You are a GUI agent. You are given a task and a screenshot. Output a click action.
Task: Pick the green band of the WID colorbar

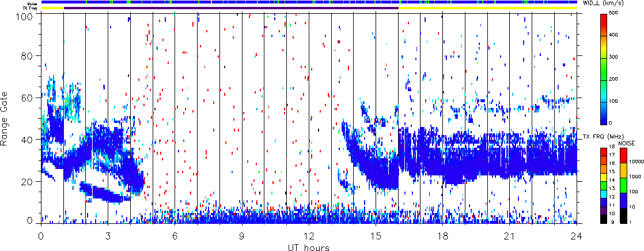tap(603, 70)
